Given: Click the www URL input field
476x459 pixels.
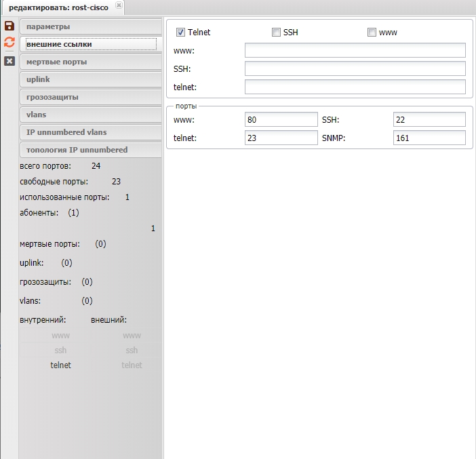Looking at the screenshot, I should (355, 51).
